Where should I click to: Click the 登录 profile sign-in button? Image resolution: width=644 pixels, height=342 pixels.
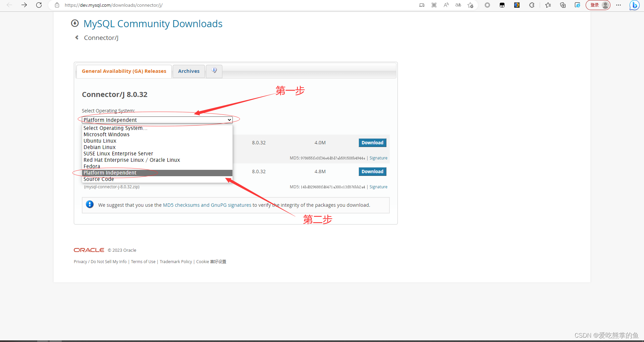[x=598, y=5]
